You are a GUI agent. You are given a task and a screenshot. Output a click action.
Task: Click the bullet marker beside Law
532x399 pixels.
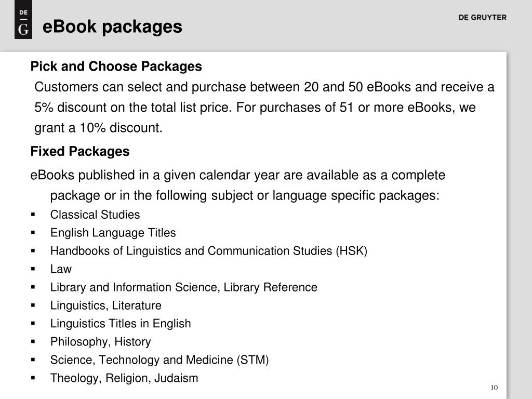pyautogui.click(x=33, y=269)
